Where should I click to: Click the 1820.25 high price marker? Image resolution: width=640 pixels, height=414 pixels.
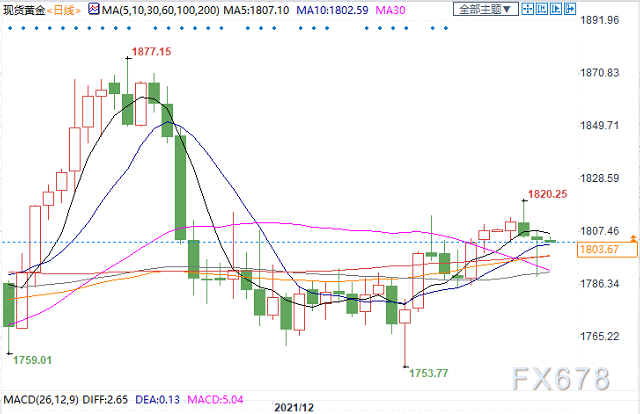pyautogui.click(x=547, y=194)
